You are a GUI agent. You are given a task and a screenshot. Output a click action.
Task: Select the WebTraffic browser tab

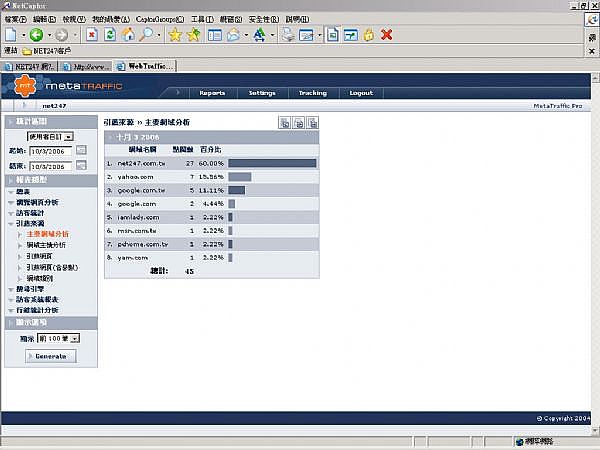pos(146,66)
